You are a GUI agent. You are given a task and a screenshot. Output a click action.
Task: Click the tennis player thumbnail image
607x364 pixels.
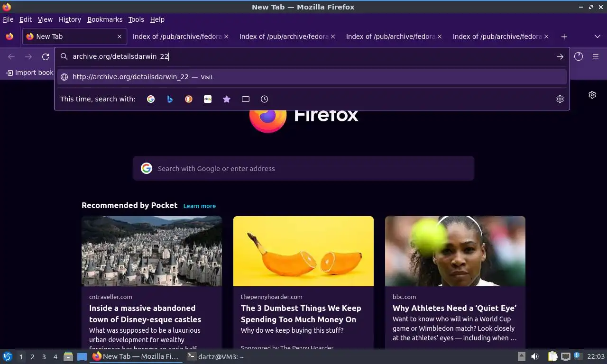tap(455, 251)
